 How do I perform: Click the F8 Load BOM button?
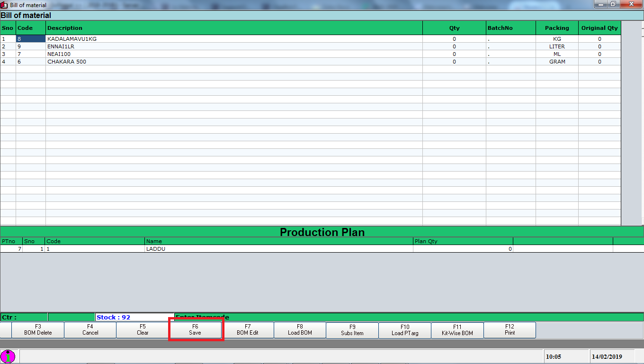pos(300,330)
